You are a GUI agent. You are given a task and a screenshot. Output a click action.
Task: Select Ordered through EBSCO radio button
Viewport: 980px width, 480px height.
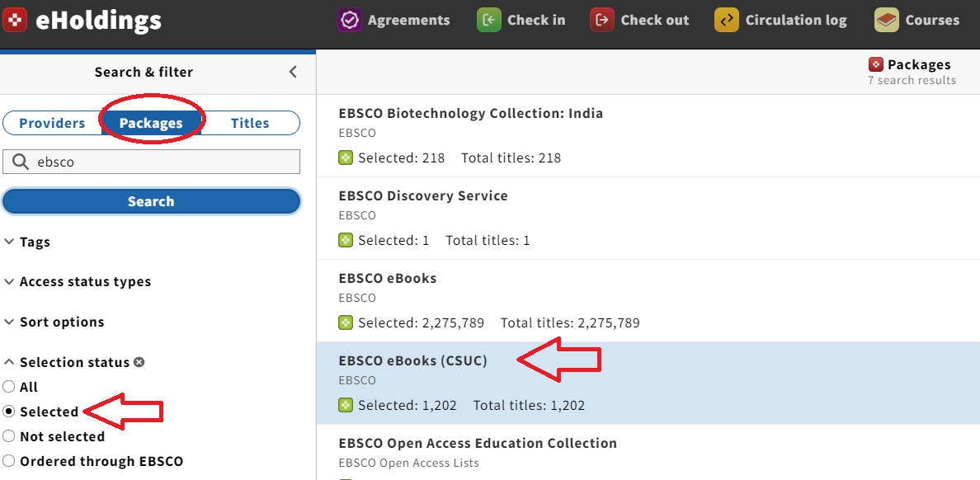point(9,461)
